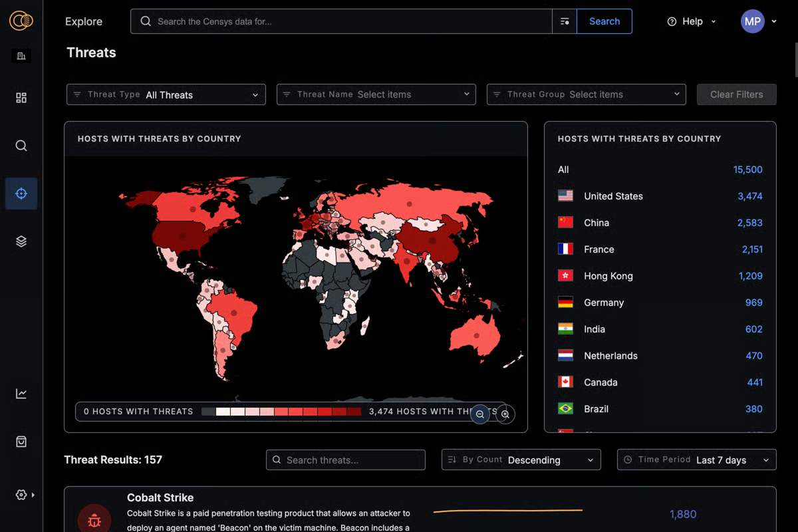Zoom in on the threat map
Screen dimensions: 798x532
coord(505,414)
